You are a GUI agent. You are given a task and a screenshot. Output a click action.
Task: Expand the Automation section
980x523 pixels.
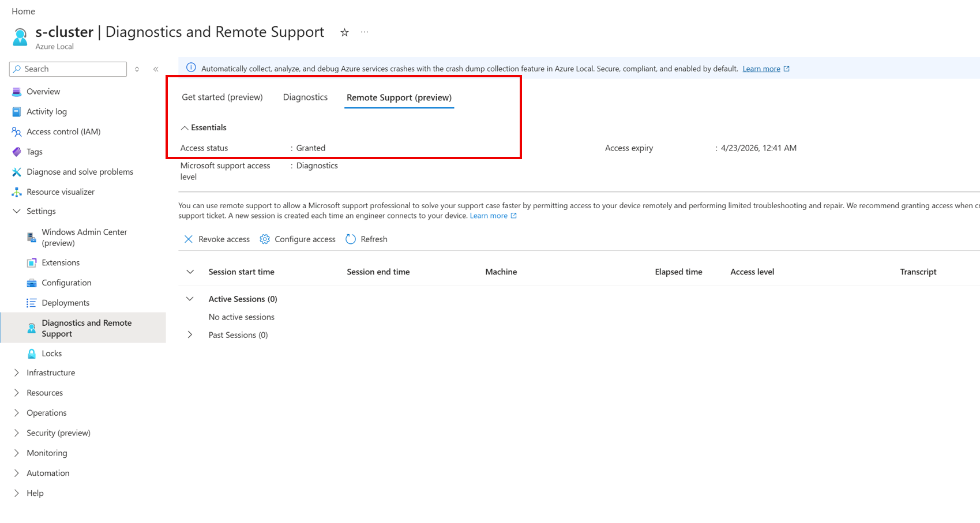point(17,473)
